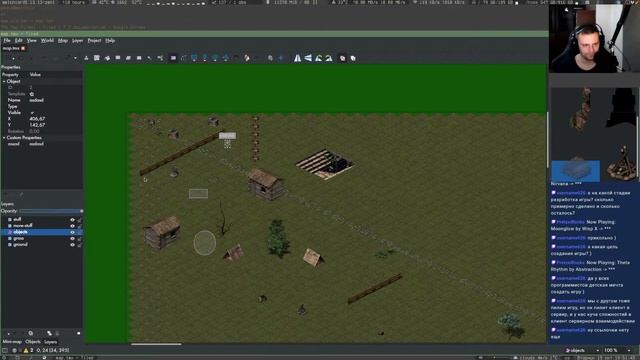This screenshot has width=640, height=360.
Task: Activate the Edit Polygons tool
Action: tap(184, 58)
